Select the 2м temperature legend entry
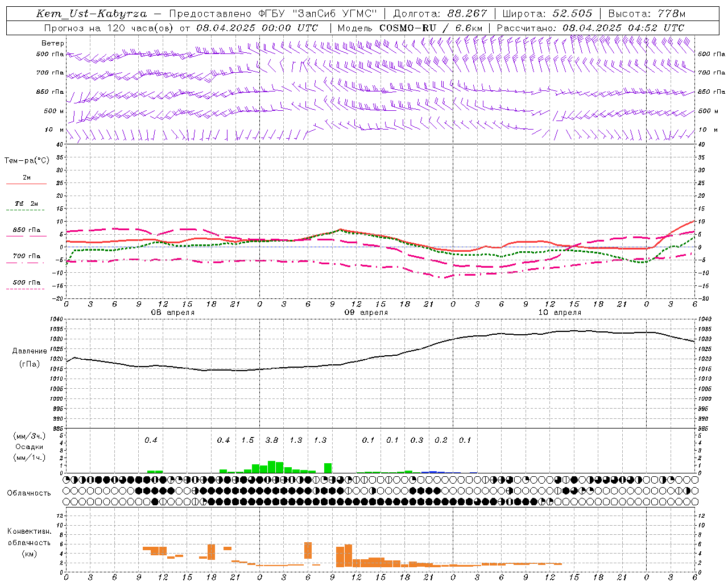 (27, 177)
